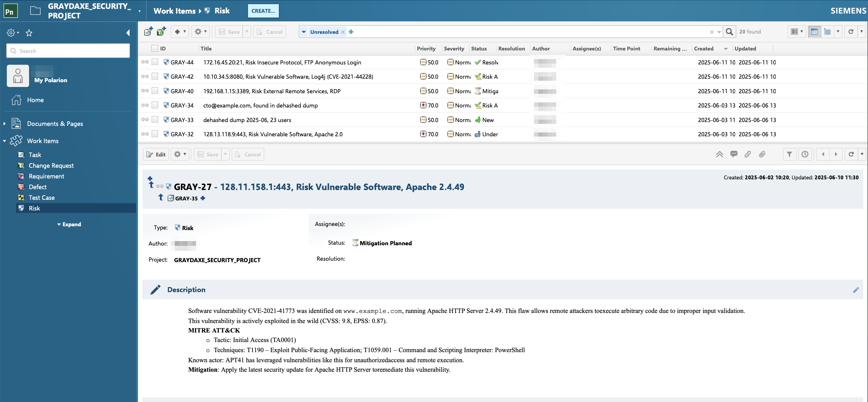Switch to table view icon

[x=814, y=32]
